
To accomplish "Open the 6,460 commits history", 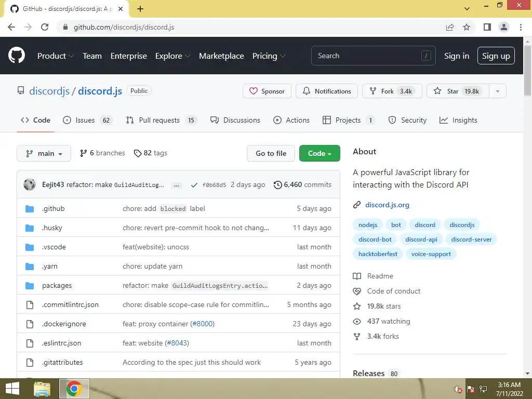I will point(302,185).
